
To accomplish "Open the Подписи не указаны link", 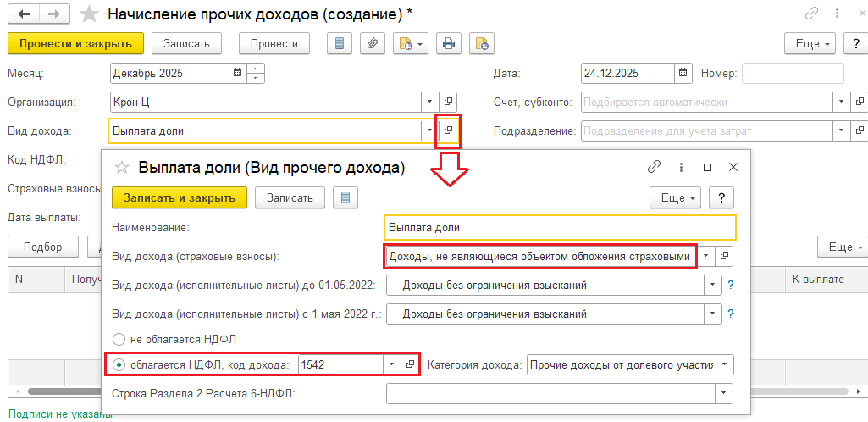I will (60, 414).
